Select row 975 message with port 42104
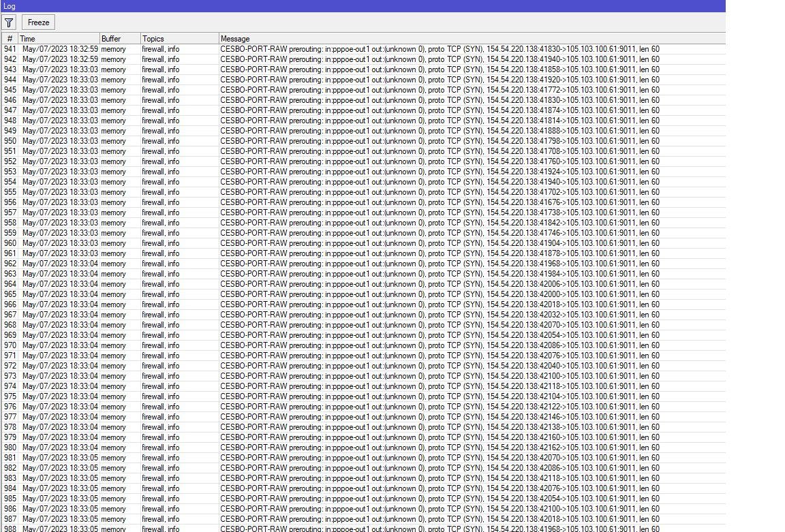 [440, 396]
